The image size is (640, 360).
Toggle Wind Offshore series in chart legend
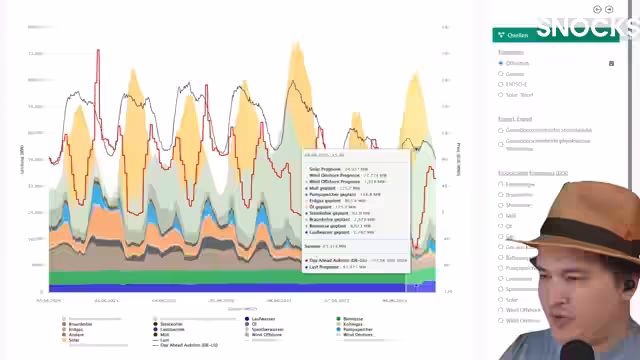pos(263,335)
